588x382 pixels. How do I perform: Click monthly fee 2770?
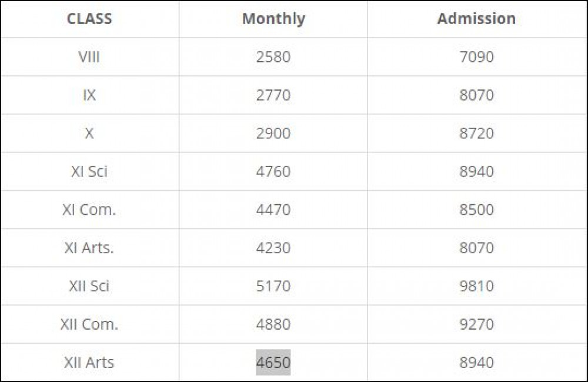pyautogui.click(x=273, y=95)
